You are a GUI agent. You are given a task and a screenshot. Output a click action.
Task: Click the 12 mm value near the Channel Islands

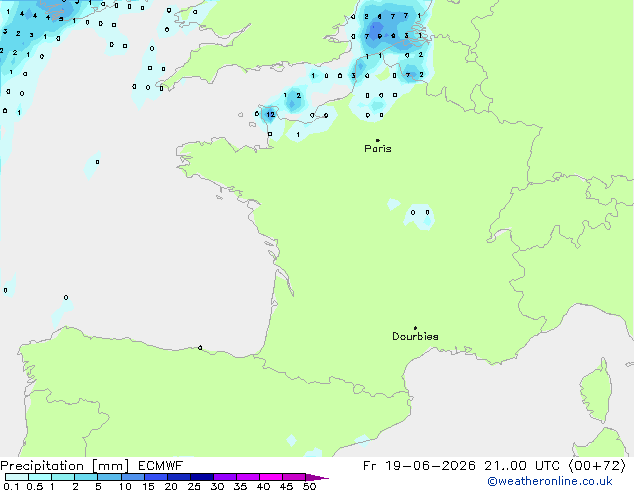[271, 114]
